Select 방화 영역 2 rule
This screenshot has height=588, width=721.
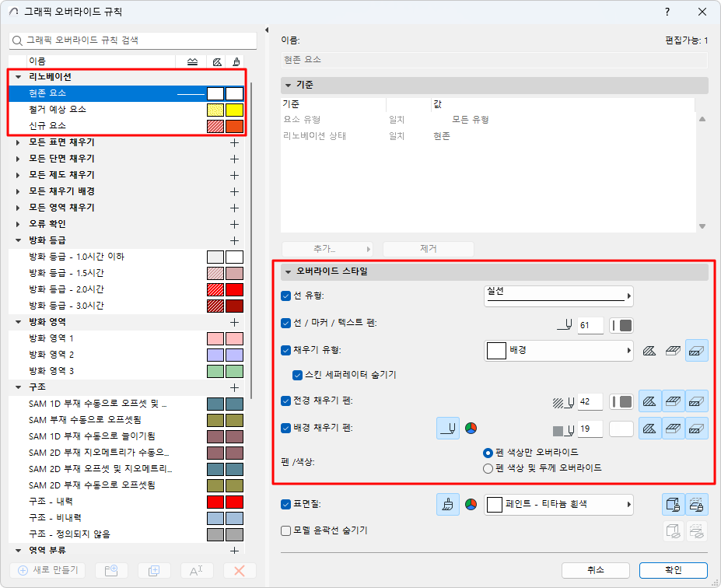127,355
